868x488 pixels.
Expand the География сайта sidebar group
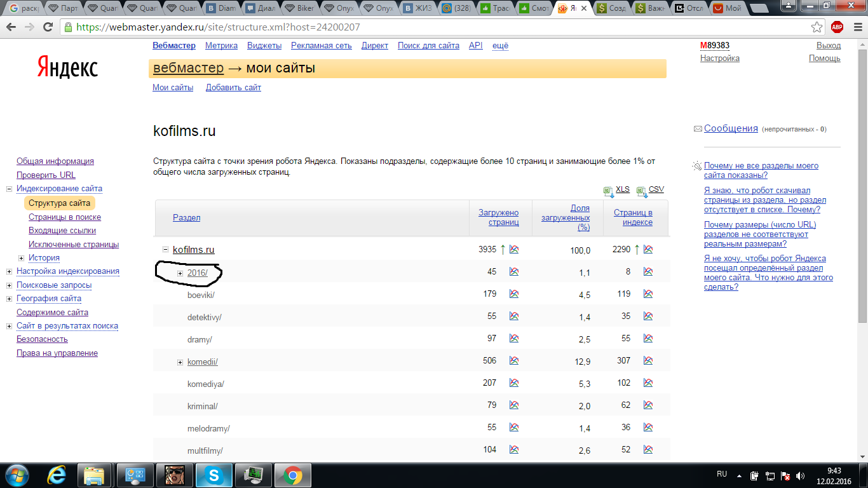coord(10,299)
